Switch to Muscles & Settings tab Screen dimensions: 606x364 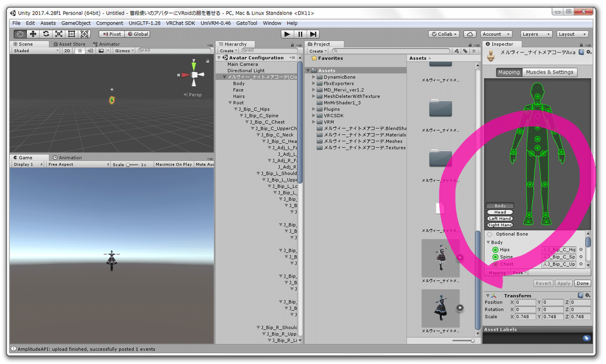549,72
